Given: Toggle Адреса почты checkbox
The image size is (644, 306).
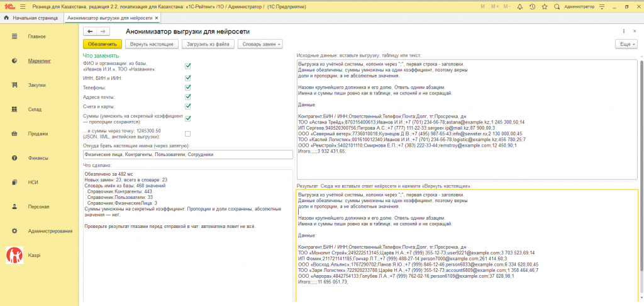Looking at the screenshot, I should click(x=188, y=97).
